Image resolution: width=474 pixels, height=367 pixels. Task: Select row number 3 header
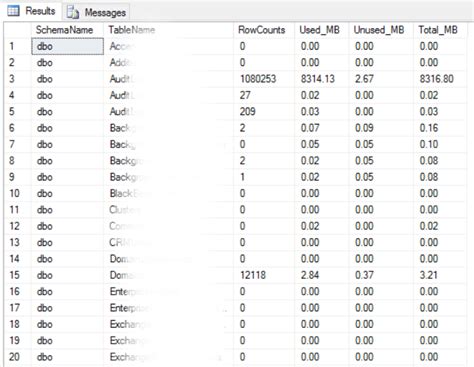[17, 79]
